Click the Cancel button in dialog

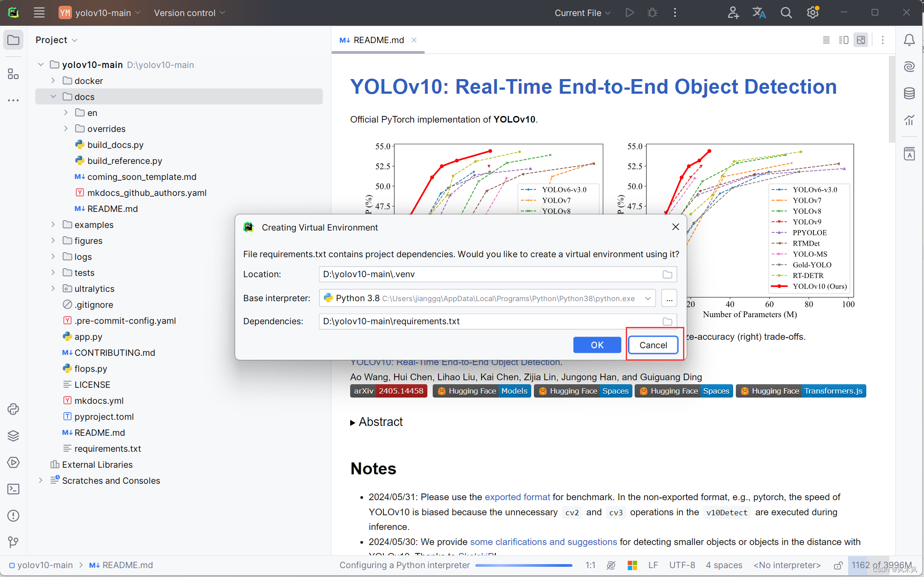click(653, 345)
